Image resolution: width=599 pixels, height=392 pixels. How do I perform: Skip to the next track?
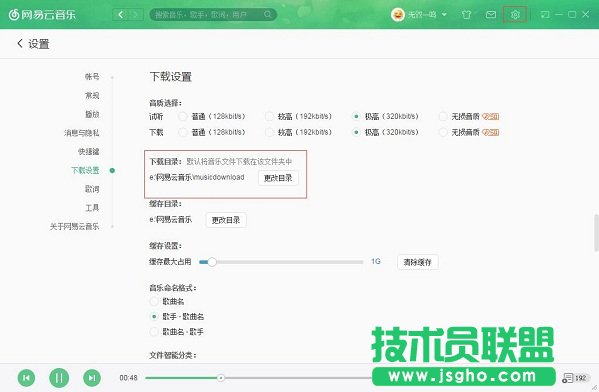point(92,378)
